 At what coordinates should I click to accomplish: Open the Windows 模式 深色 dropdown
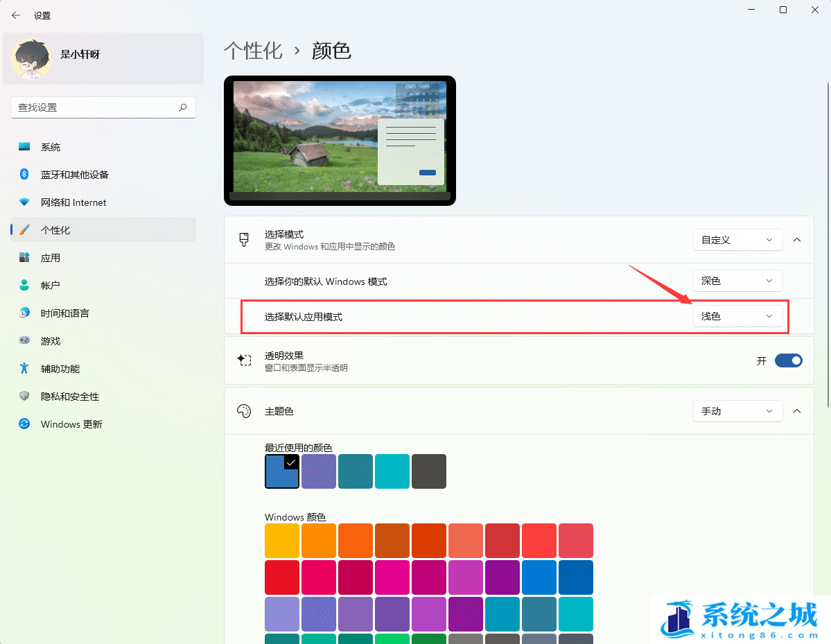pos(737,280)
